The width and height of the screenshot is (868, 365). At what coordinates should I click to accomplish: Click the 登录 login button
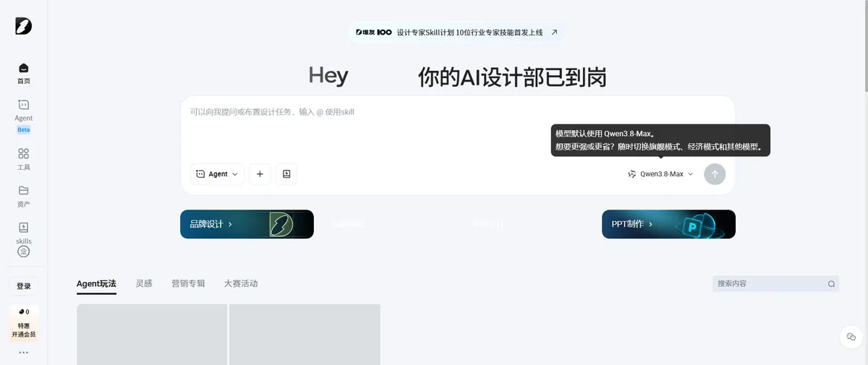(x=24, y=286)
